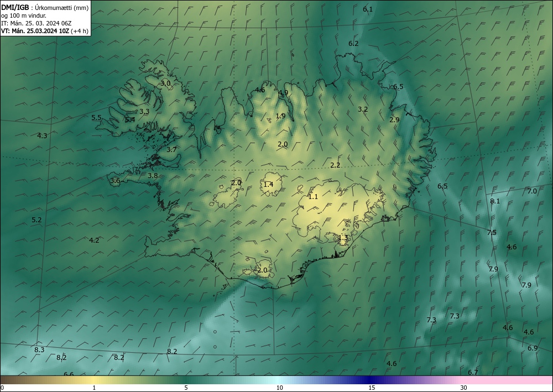
Task: Click the 1.4 value on the glacier
Action: click(268, 184)
